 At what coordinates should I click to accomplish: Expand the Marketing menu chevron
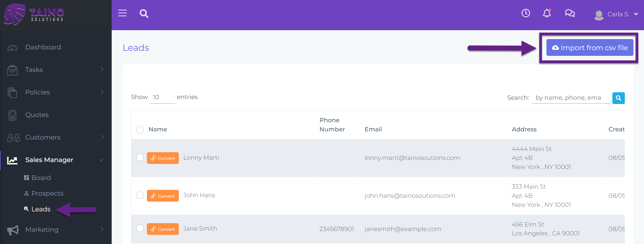coord(102,229)
